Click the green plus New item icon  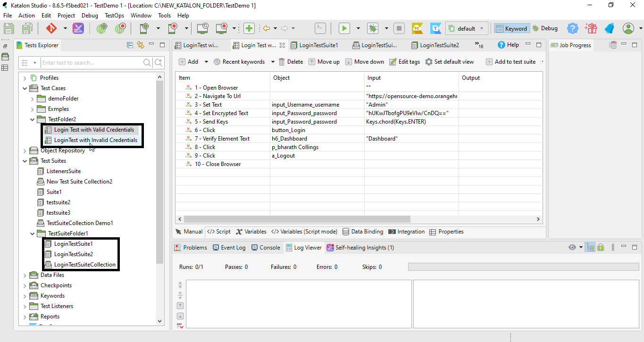[249, 28]
